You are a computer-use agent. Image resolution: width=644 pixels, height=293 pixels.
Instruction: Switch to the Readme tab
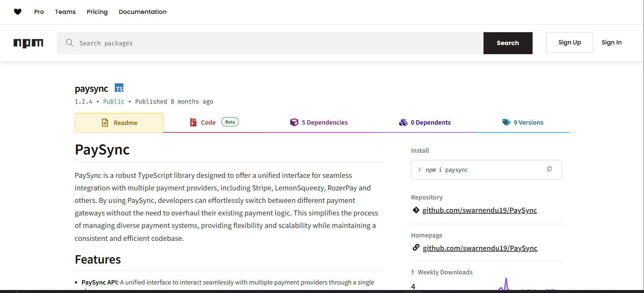point(119,123)
